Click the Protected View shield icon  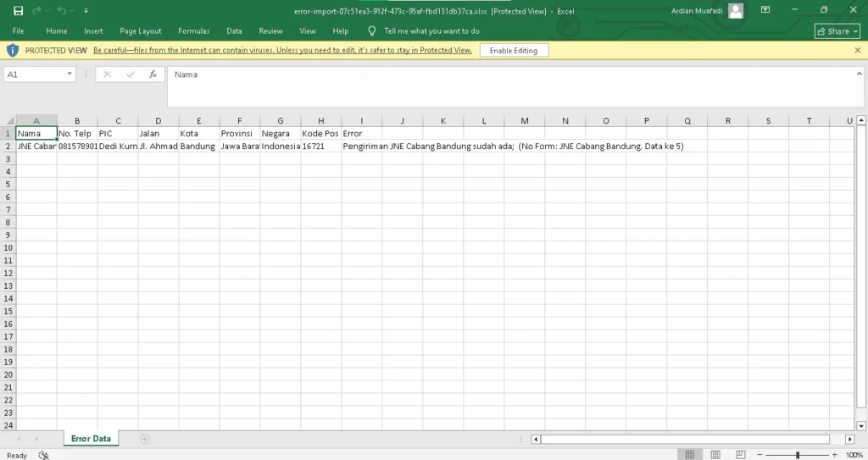(12, 50)
